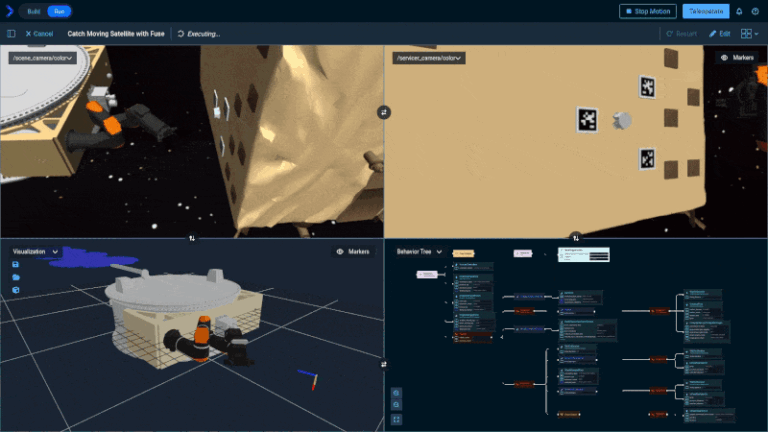The width and height of the screenshot is (768, 432).
Task: Click the Teleoperate button
Action: 705,11
